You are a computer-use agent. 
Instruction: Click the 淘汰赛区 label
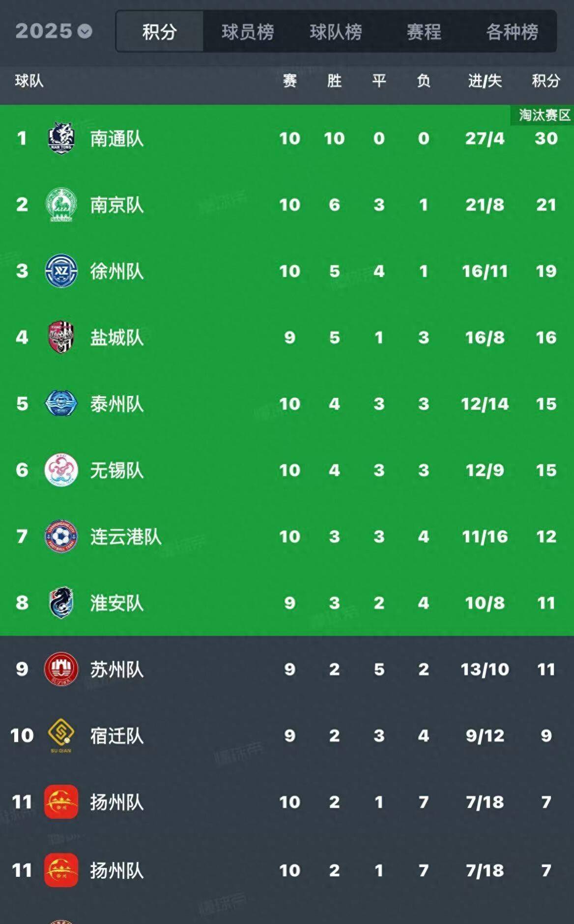(x=544, y=115)
